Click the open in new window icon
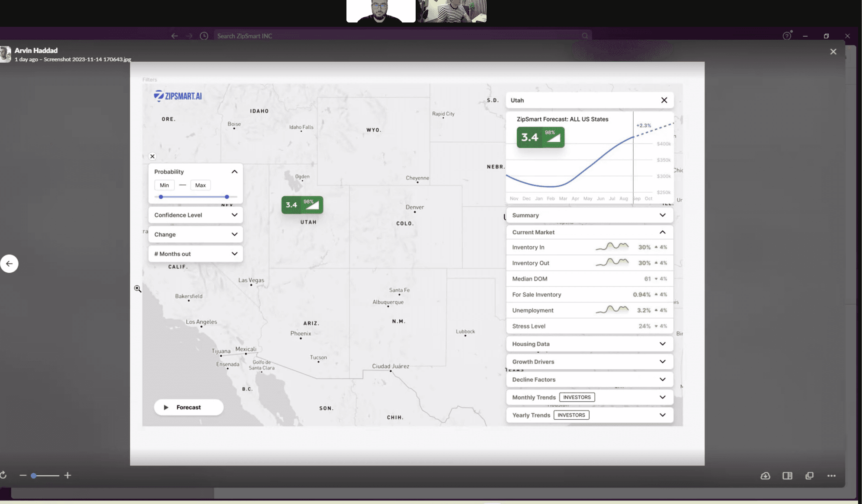The image size is (862, 504). [809, 475]
